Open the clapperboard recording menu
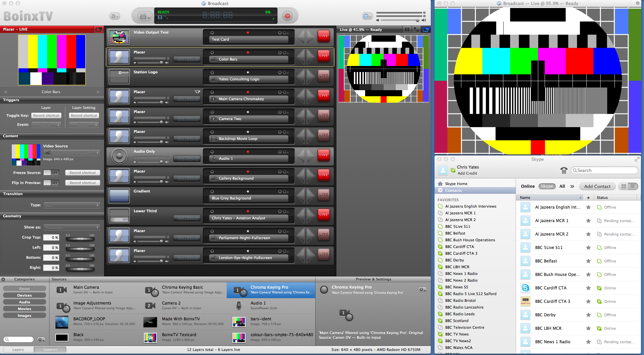The width and height of the screenshot is (644, 355). pyautogui.click(x=145, y=16)
